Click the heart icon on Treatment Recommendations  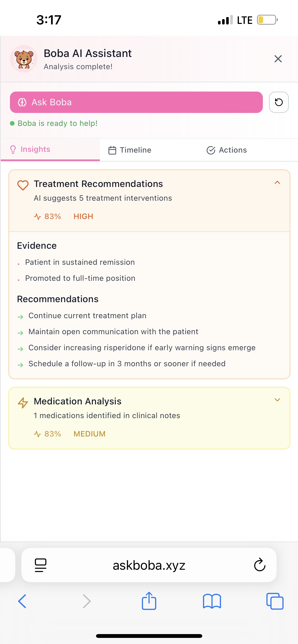coord(23,185)
